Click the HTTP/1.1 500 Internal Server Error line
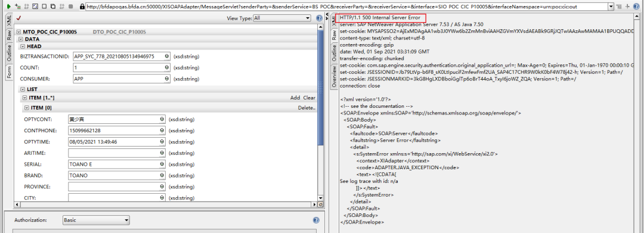This screenshot has width=644, height=233. [380, 18]
